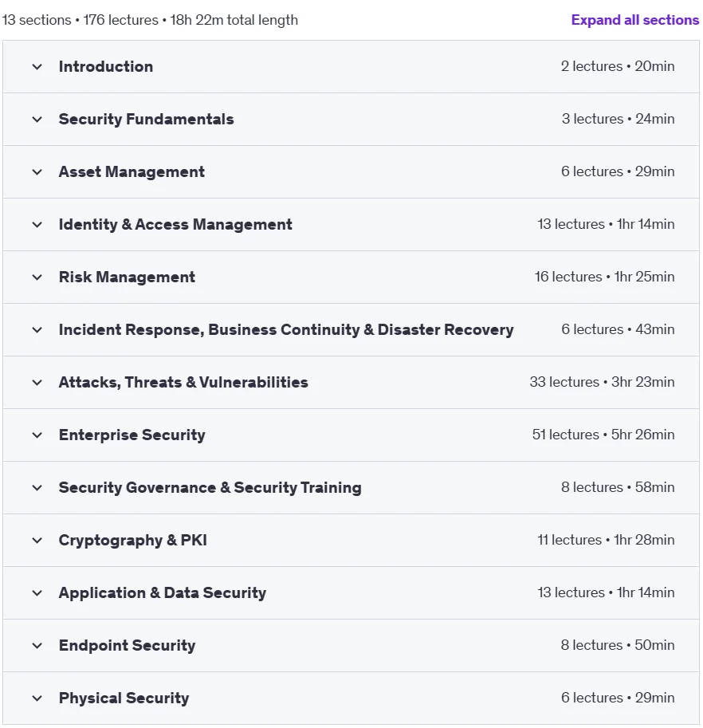Click the chevron next to Risk Management
Screen dimensions: 703x728
pyautogui.click(x=37, y=277)
